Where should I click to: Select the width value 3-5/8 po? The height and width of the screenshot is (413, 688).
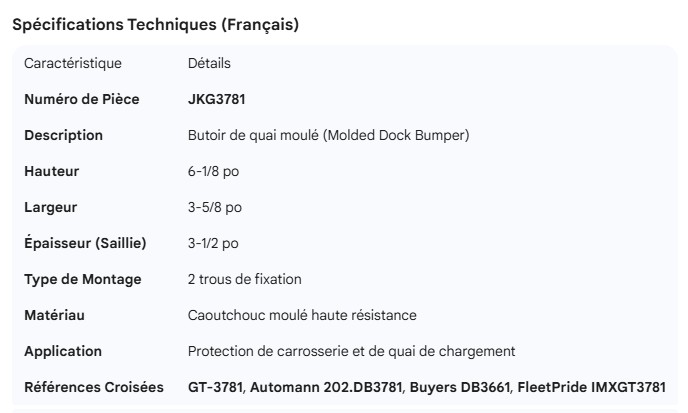point(214,207)
